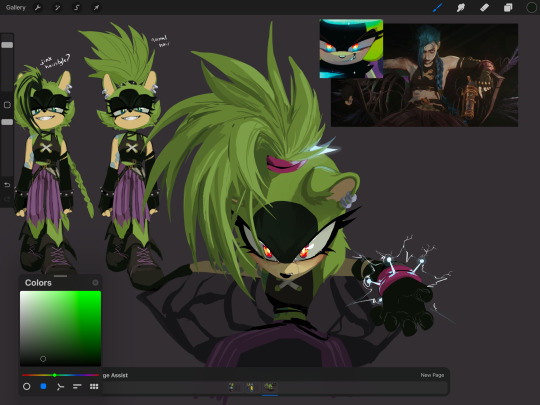Screen dimensions: 540x405
Task: Open the Actions wrench menu
Action: point(38,8)
